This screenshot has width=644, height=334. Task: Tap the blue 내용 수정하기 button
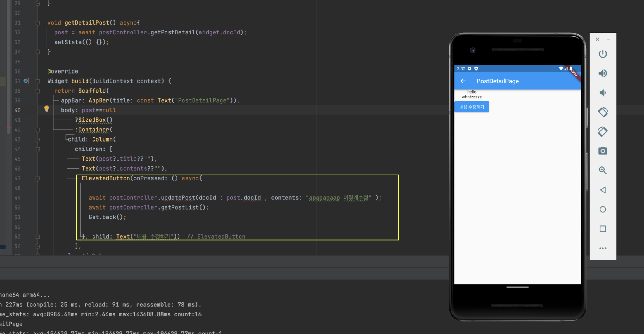tap(472, 107)
